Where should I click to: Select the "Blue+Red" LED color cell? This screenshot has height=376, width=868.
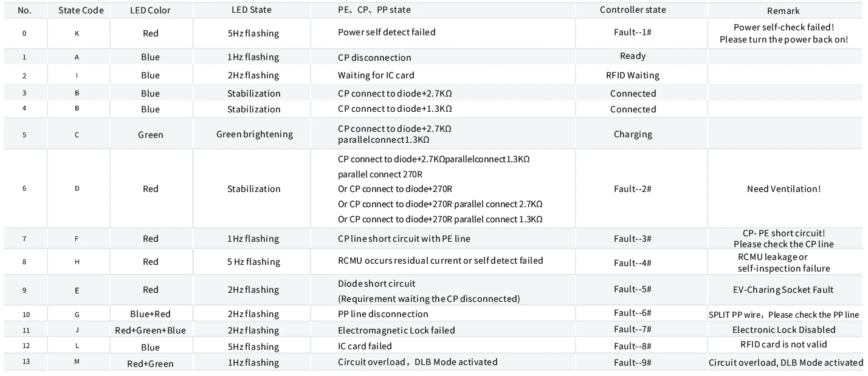tap(150, 314)
